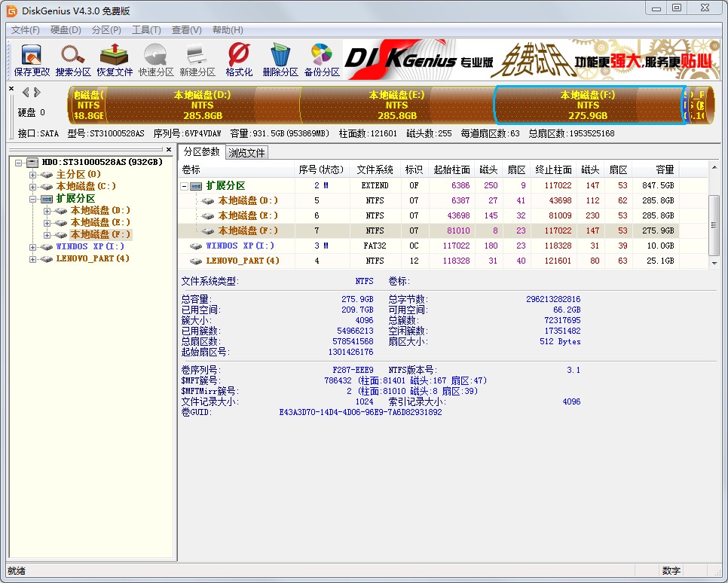Select 本地磁盘(F:) in the left tree
The image size is (728, 583).
pyautogui.click(x=100, y=235)
